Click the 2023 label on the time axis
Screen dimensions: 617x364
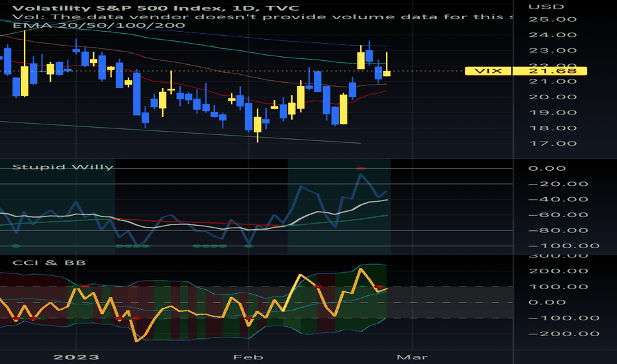pyautogui.click(x=76, y=357)
